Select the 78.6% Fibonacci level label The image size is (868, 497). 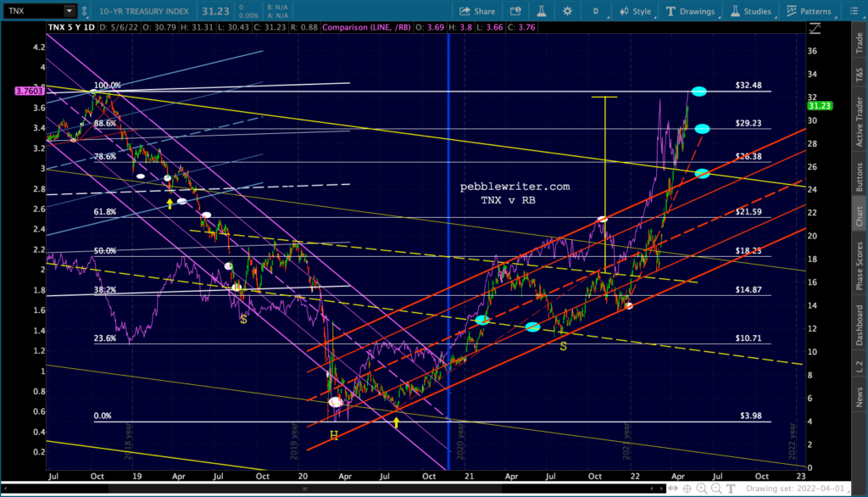click(105, 156)
